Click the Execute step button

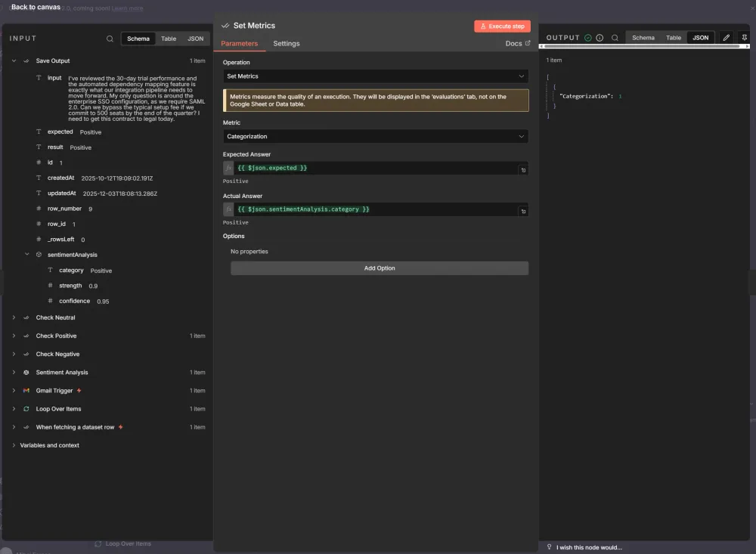click(x=502, y=25)
